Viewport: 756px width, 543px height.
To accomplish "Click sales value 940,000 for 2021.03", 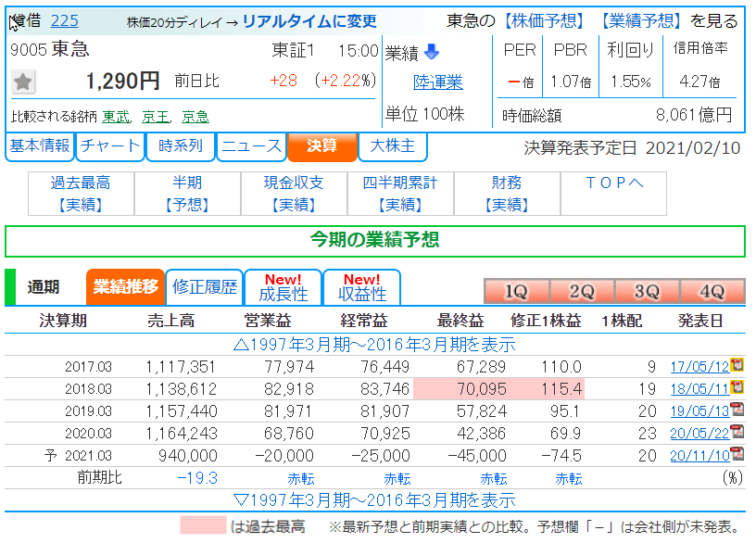I will (187, 456).
